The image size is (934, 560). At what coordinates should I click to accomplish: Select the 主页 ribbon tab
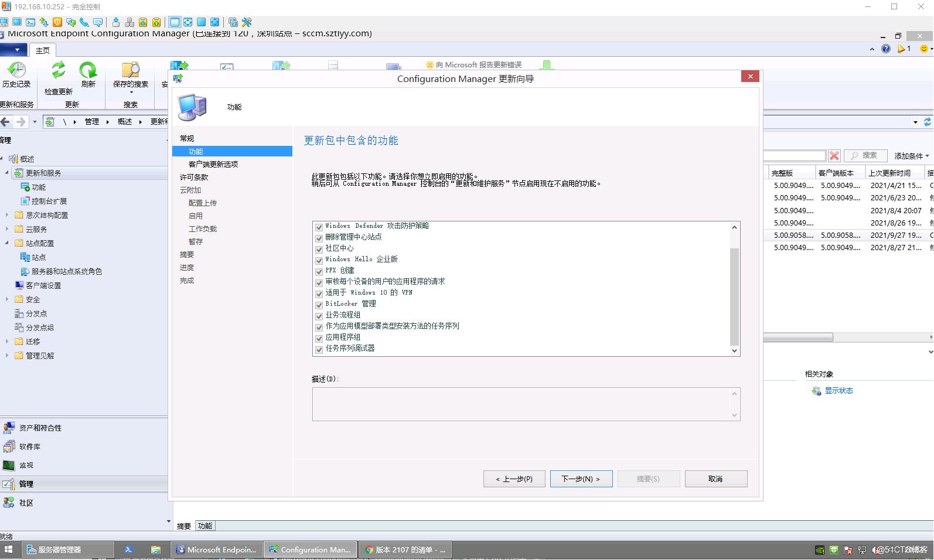(43, 50)
